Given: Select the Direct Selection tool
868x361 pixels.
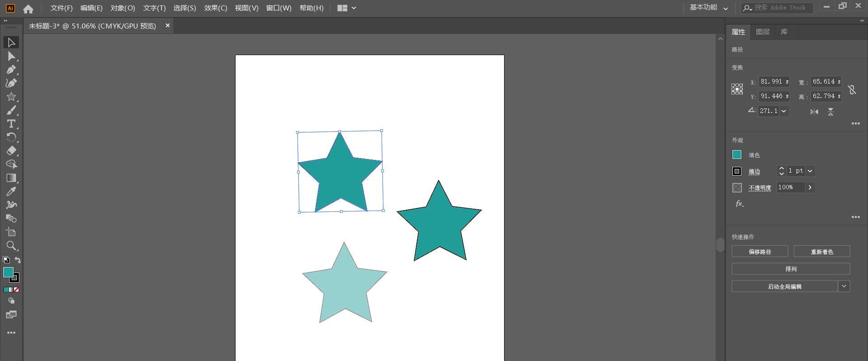Looking at the screenshot, I should [x=11, y=56].
